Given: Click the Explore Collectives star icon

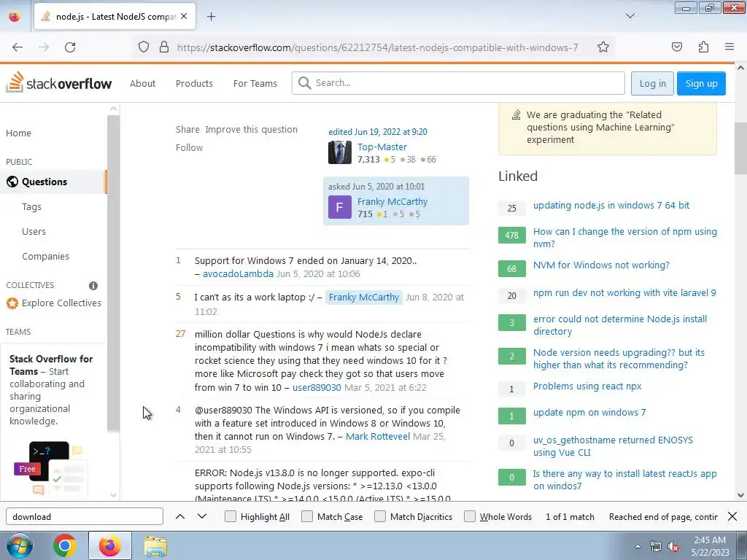Looking at the screenshot, I should point(12,303).
